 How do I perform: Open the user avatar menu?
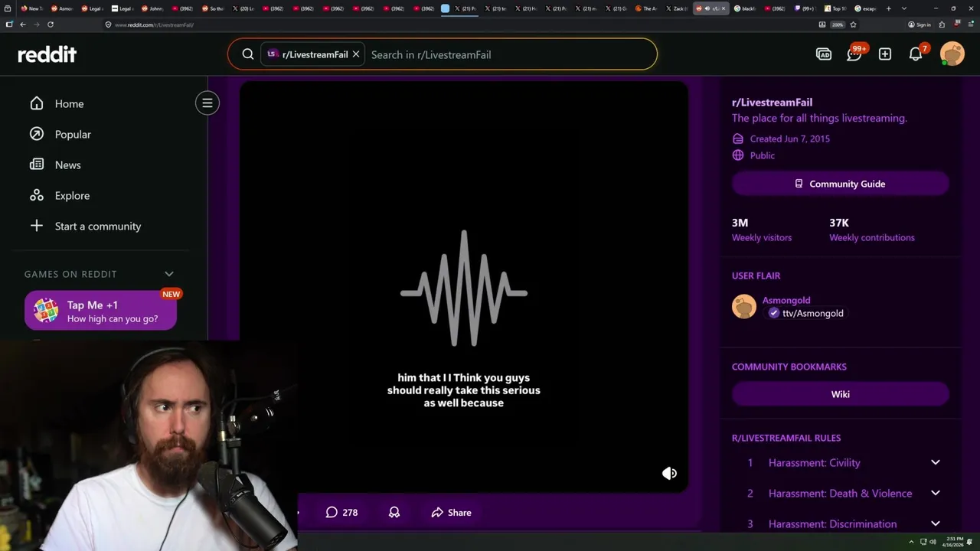coord(952,54)
